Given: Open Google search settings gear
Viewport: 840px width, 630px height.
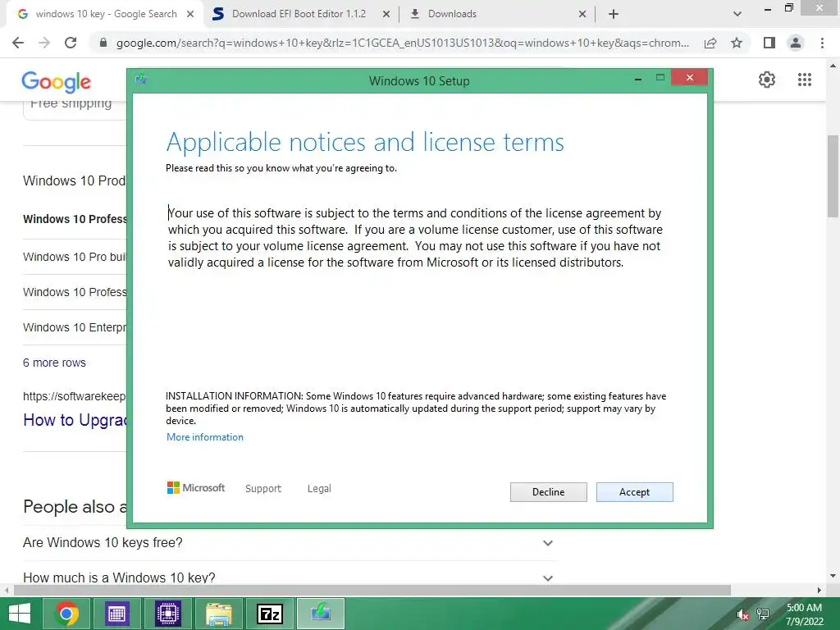Looking at the screenshot, I should 767,80.
